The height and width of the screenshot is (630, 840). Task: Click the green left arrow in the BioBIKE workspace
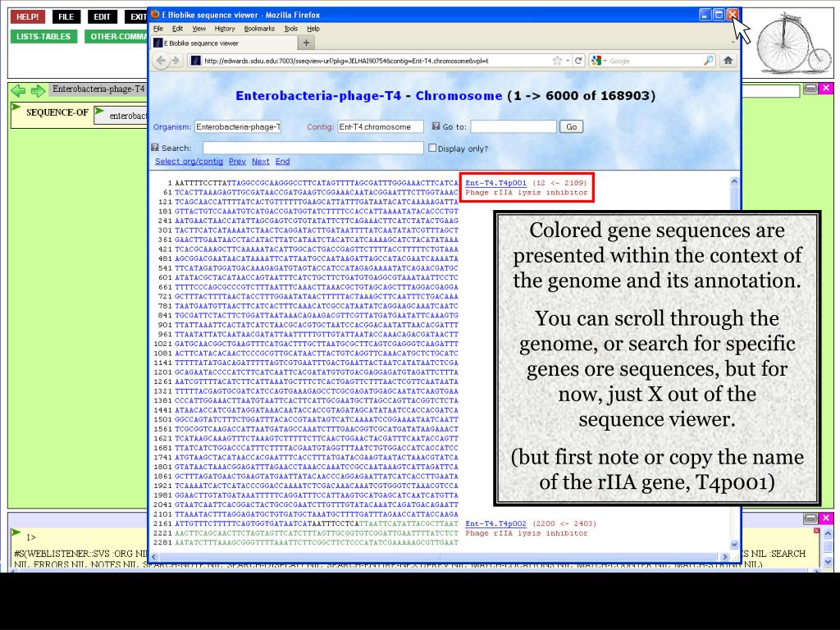click(18, 90)
